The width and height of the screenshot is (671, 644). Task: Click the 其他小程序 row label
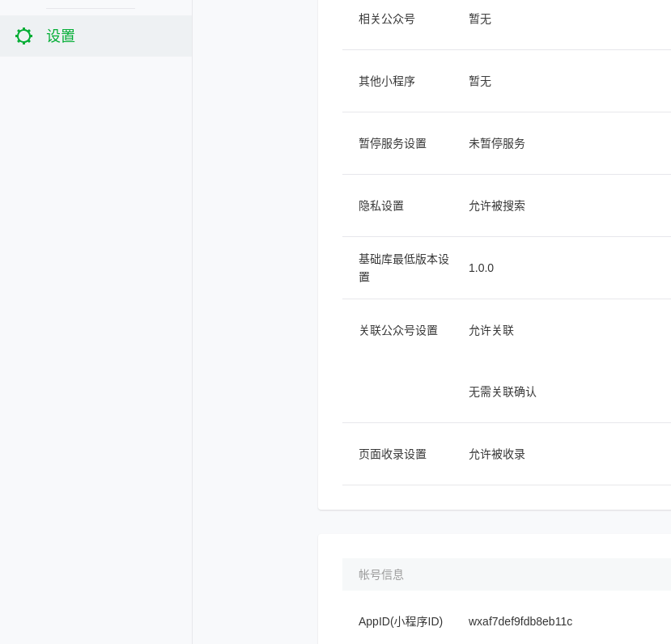coord(387,81)
